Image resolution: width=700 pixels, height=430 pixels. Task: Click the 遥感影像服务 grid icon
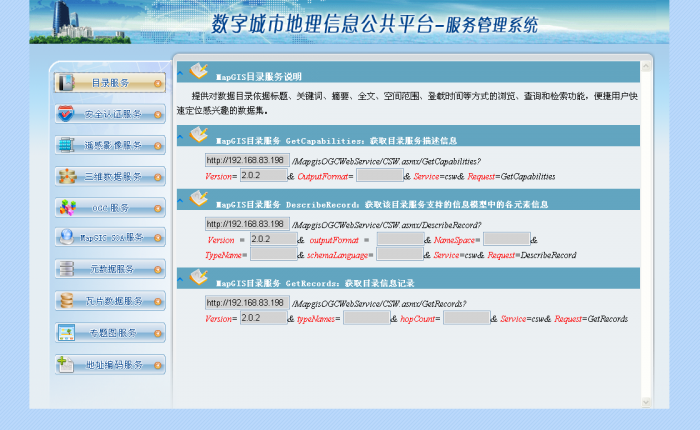66,145
